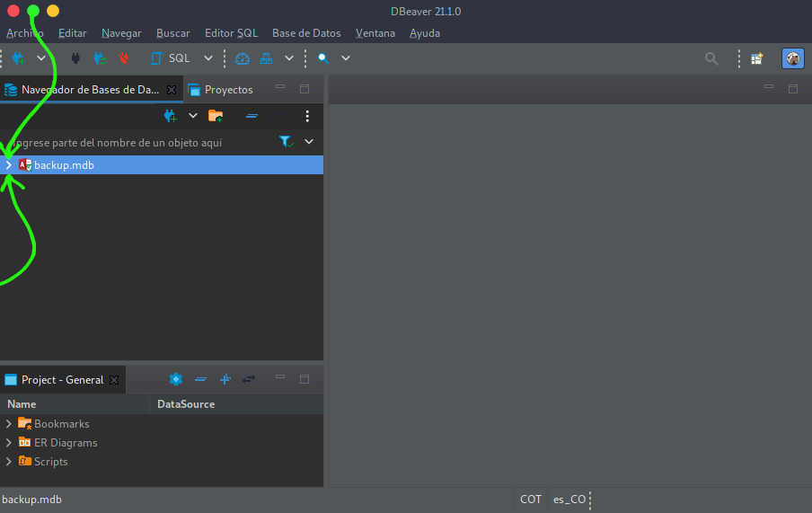Click the es_CO locale in status bar
Image resolution: width=812 pixels, height=513 pixels.
point(569,500)
